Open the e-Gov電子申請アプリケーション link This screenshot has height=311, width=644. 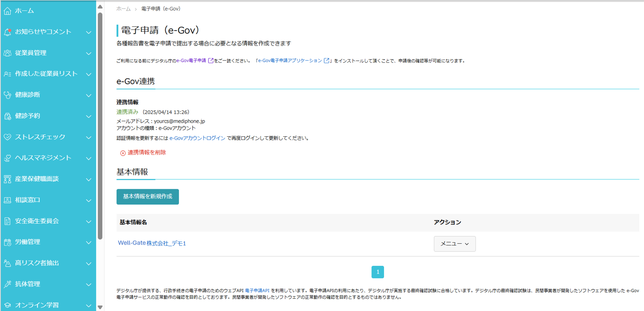tap(290, 61)
